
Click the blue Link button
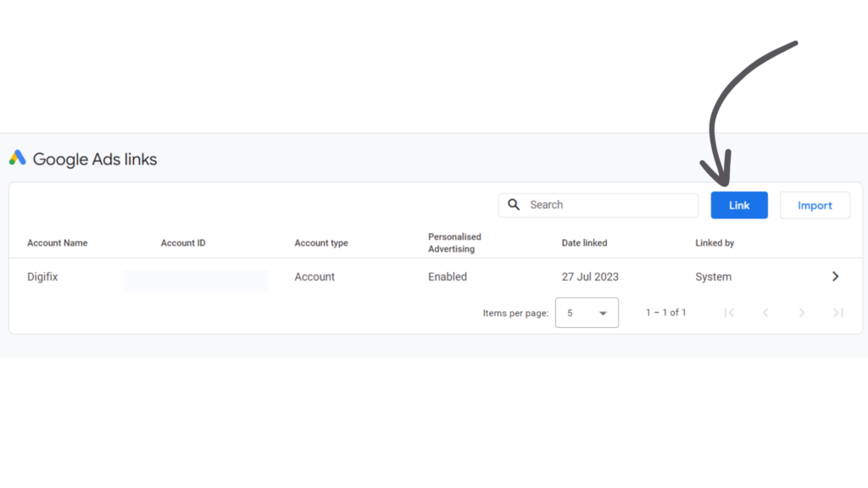click(x=739, y=205)
